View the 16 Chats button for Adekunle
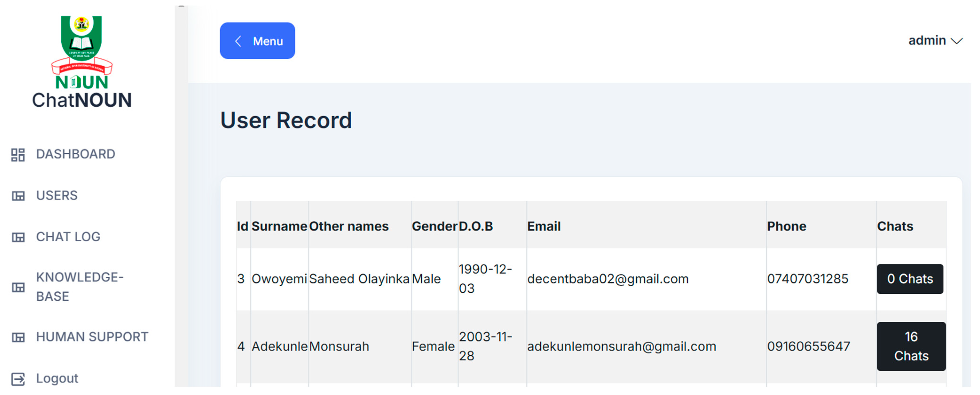The image size is (980, 395). tap(911, 346)
